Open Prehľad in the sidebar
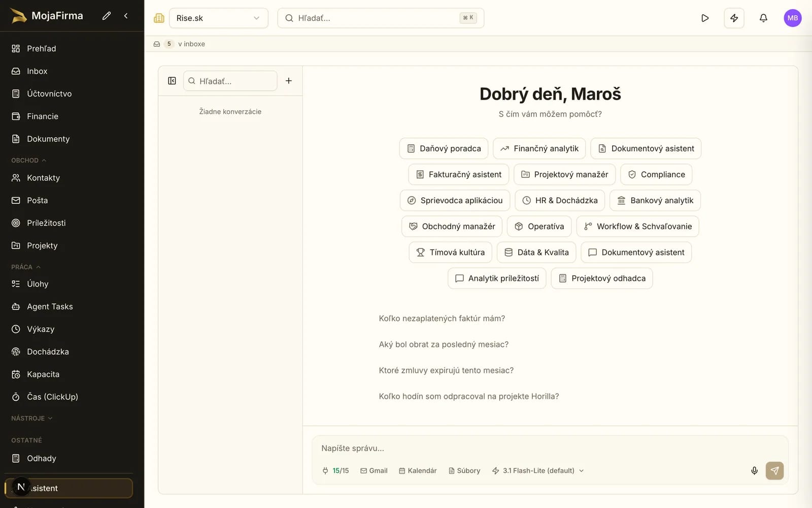 69,48
